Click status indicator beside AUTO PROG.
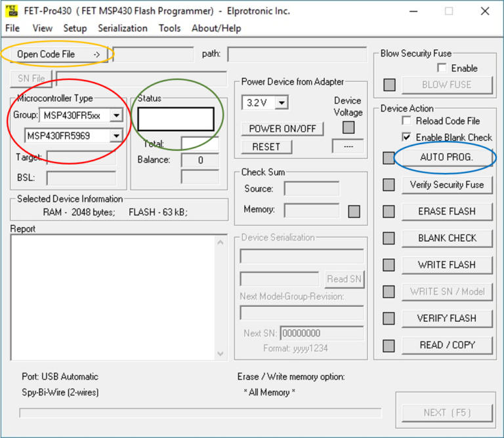This screenshot has width=504, height=438. (x=388, y=157)
